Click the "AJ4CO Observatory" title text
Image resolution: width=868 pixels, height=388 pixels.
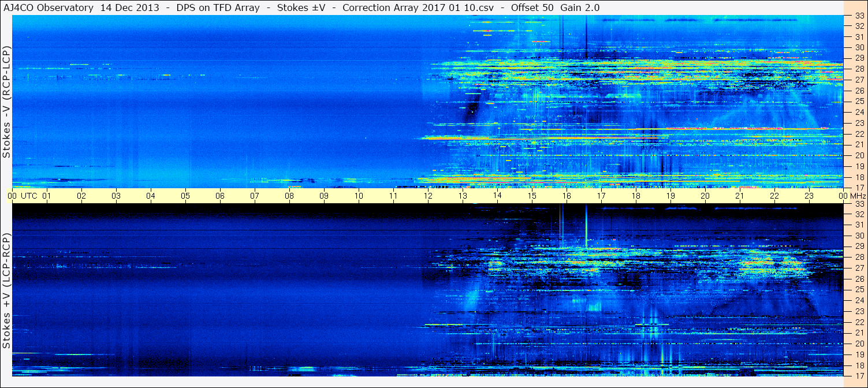coord(47,8)
